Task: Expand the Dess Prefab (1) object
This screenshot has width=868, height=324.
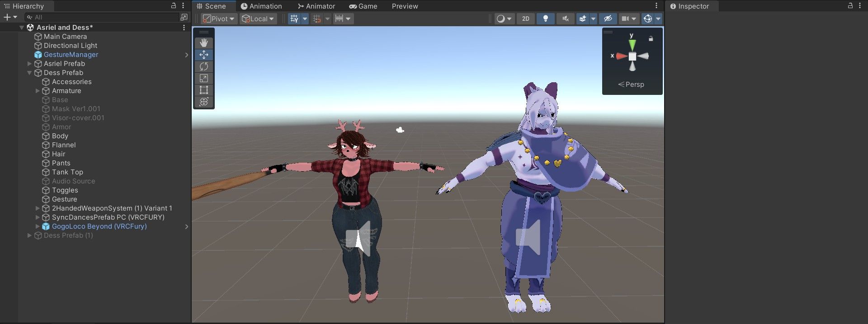Action: pos(29,235)
